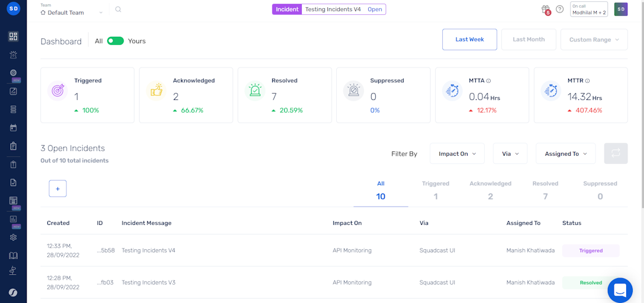644x303 pixels.
Task: Open the Assigned To filter dropdown
Action: (x=565, y=154)
